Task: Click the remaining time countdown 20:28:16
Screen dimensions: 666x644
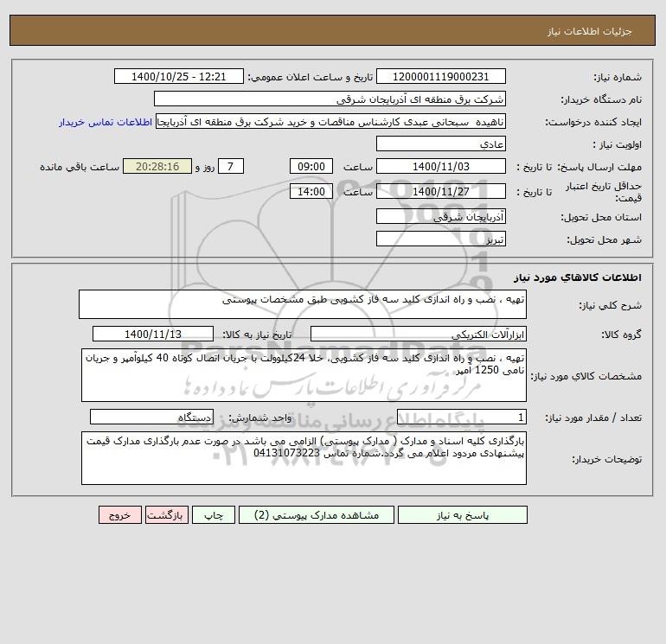Action: 157,167
